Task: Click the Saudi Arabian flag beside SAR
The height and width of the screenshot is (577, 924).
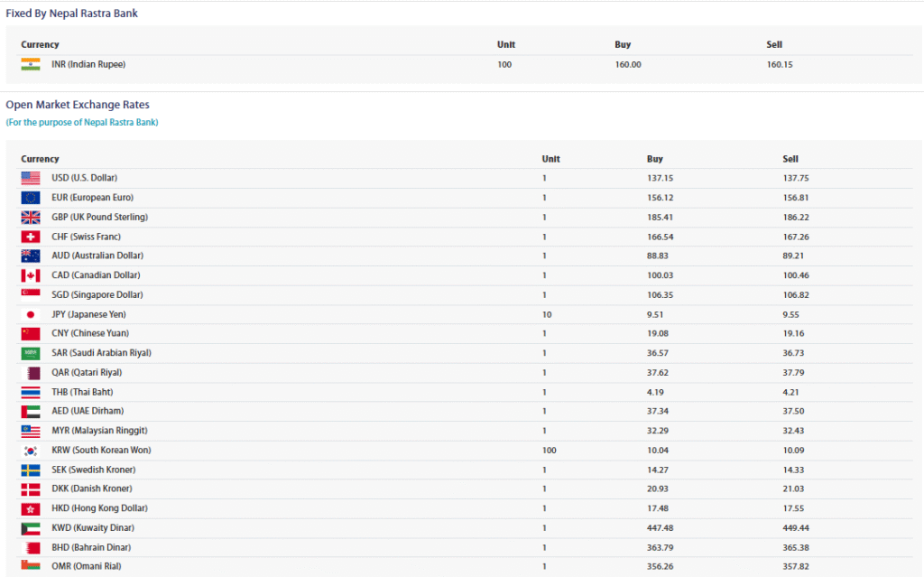Action: 31,353
